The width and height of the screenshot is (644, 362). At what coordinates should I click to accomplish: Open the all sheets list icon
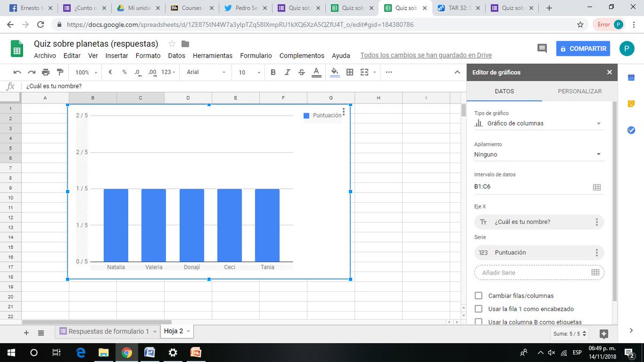pyautogui.click(x=41, y=333)
